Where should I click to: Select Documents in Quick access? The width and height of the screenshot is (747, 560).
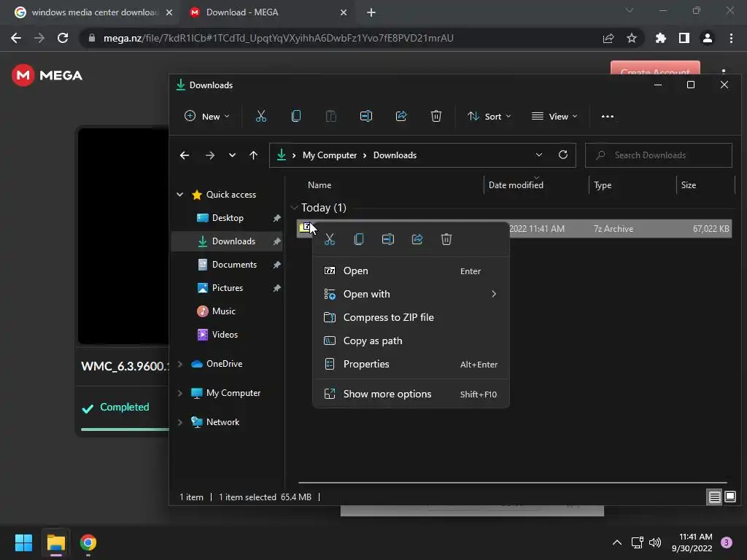(228, 264)
